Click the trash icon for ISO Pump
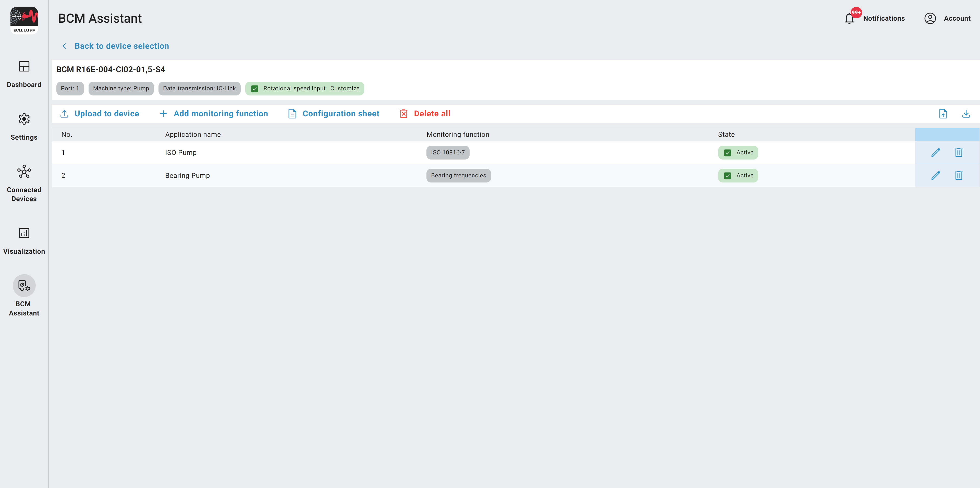Image resolution: width=980 pixels, height=488 pixels. point(958,153)
